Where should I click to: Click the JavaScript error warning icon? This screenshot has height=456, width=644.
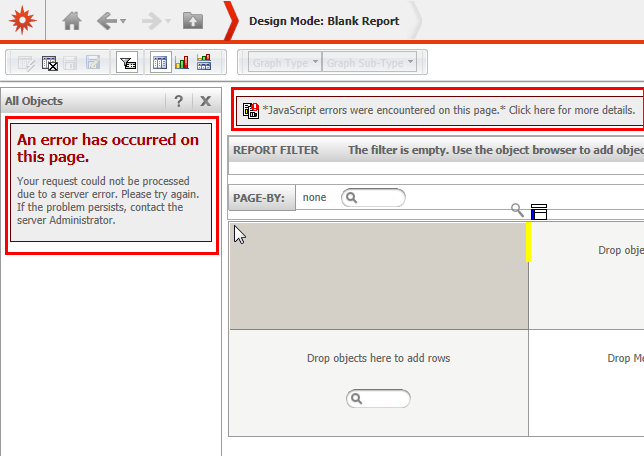[x=251, y=111]
